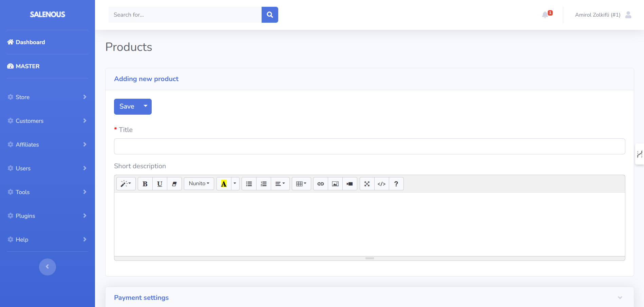Click the ordered numbered list icon
The image size is (644, 307).
264,184
